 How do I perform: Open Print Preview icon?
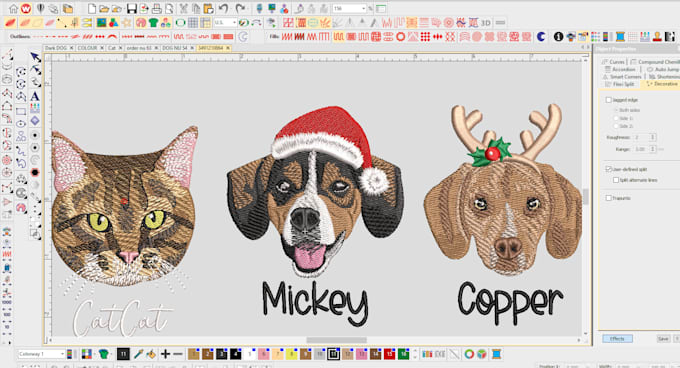(169, 8)
